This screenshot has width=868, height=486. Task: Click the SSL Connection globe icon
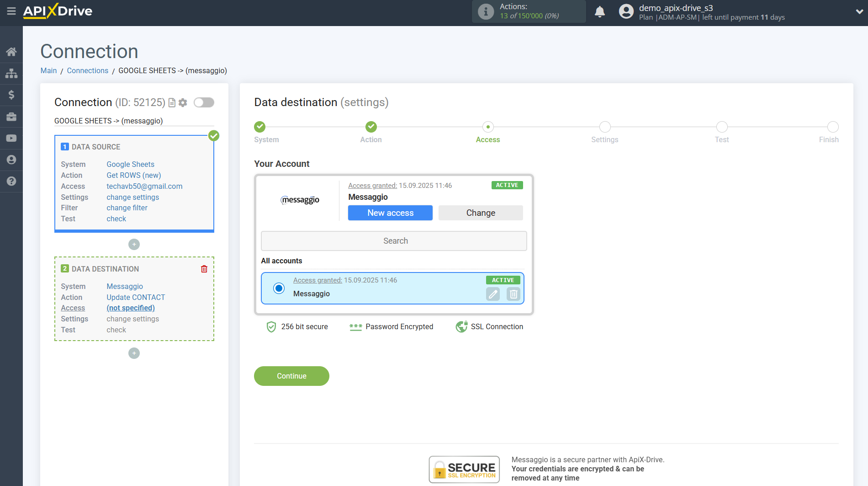461,326
